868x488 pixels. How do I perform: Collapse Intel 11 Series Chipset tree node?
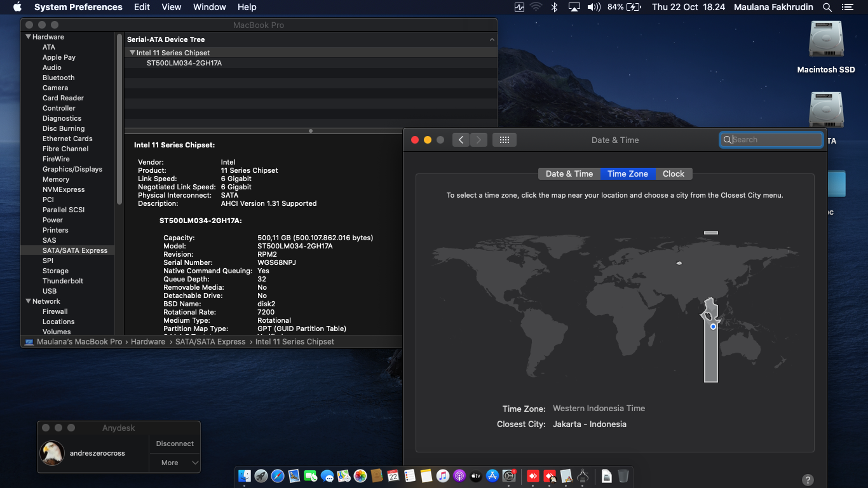(132, 53)
